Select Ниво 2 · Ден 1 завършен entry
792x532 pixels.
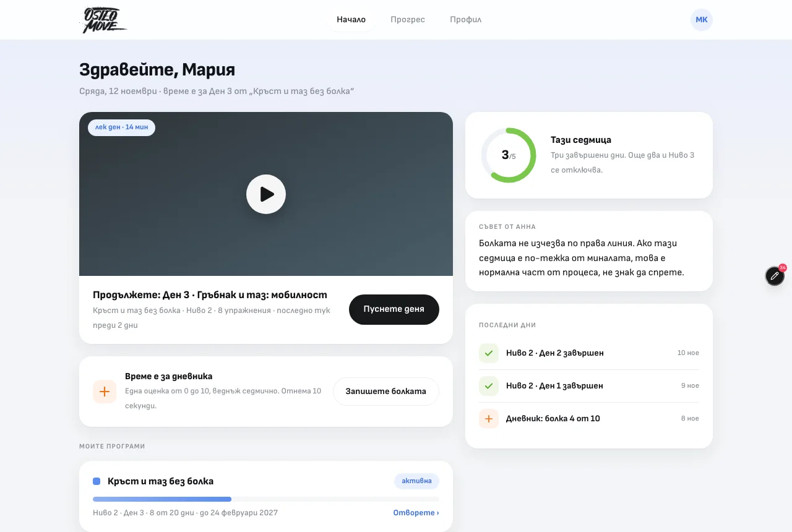pyautogui.click(x=589, y=386)
